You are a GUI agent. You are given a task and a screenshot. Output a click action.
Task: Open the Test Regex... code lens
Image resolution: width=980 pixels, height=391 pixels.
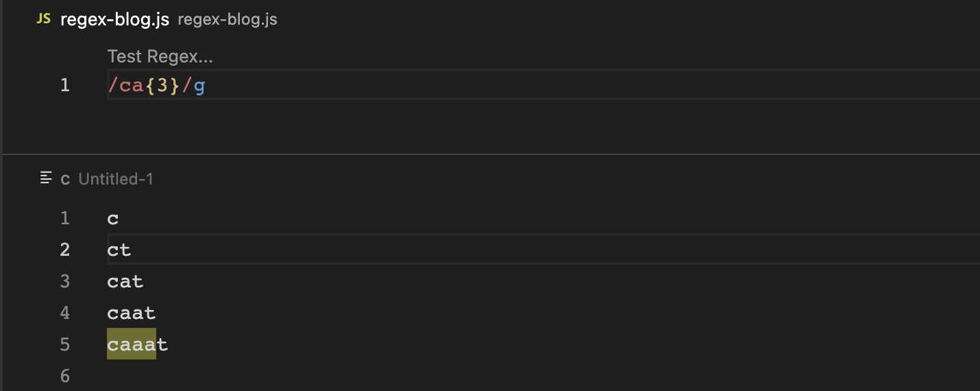160,56
